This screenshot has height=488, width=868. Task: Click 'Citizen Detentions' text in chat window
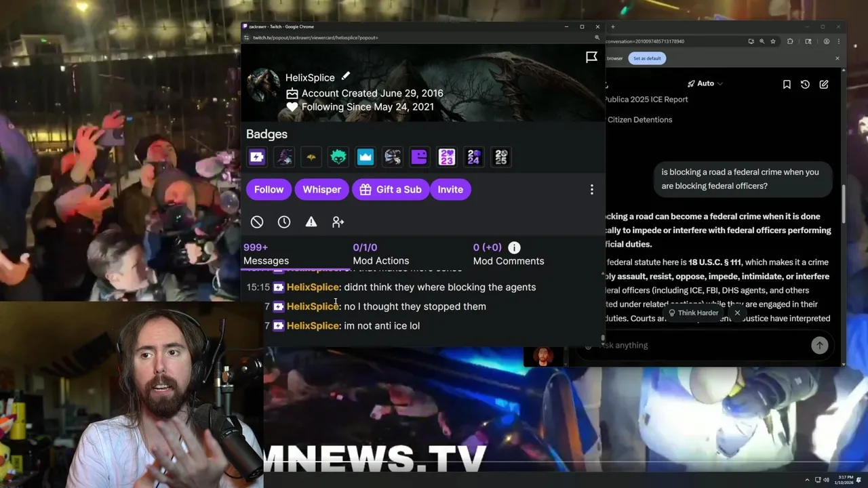[x=639, y=120]
